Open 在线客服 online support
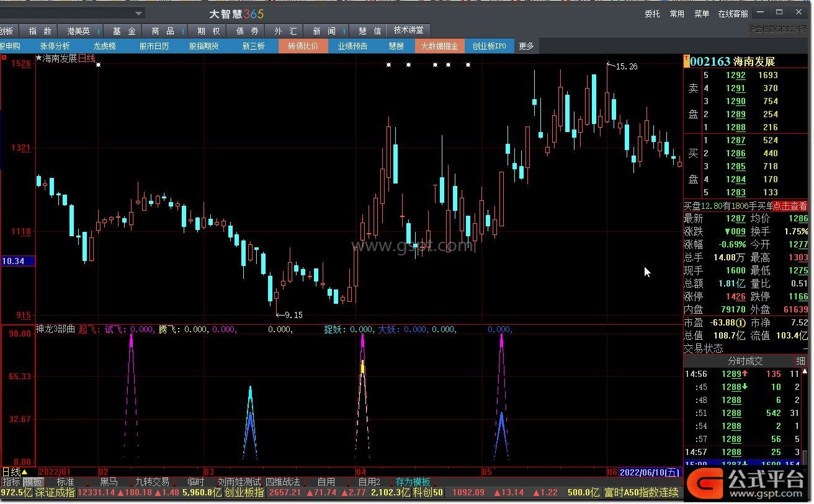Screen dimensions: 814x504 pyautogui.click(x=733, y=14)
